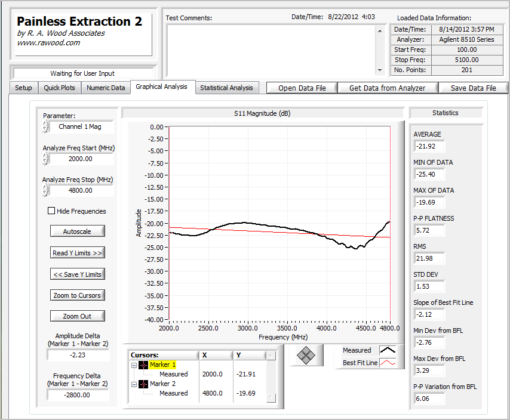The image size is (510, 420).
Task: Click the No. Points cell 201
Action: coord(467,70)
